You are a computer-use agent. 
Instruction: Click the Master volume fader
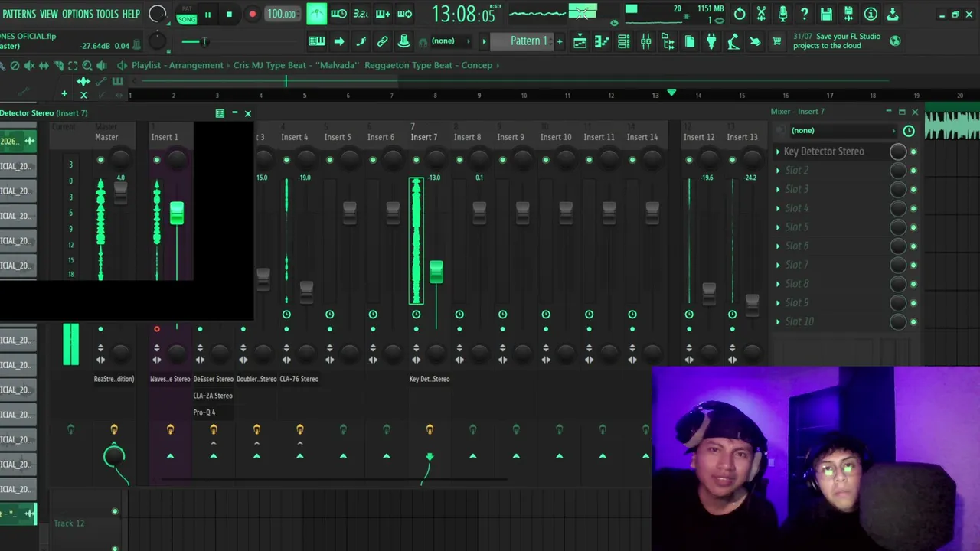(120, 194)
